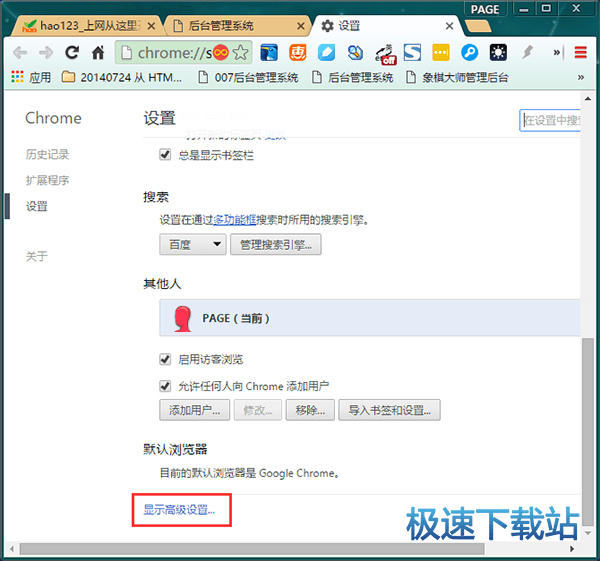Viewport: 600px width, 561px height.
Task: Click 管理搜索引擎 button
Action: [276, 244]
